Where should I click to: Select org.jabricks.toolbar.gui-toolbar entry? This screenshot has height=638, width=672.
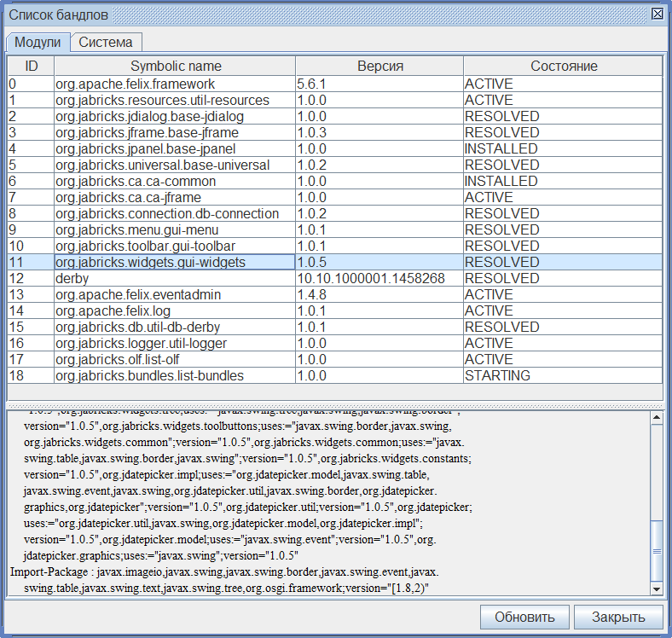pyautogui.click(x=175, y=246)
